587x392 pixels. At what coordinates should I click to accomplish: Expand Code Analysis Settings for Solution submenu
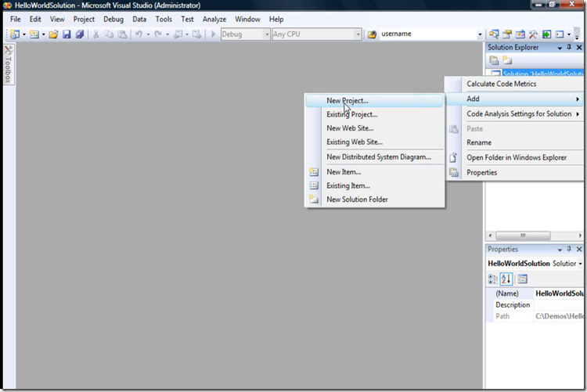coord(515,113)
